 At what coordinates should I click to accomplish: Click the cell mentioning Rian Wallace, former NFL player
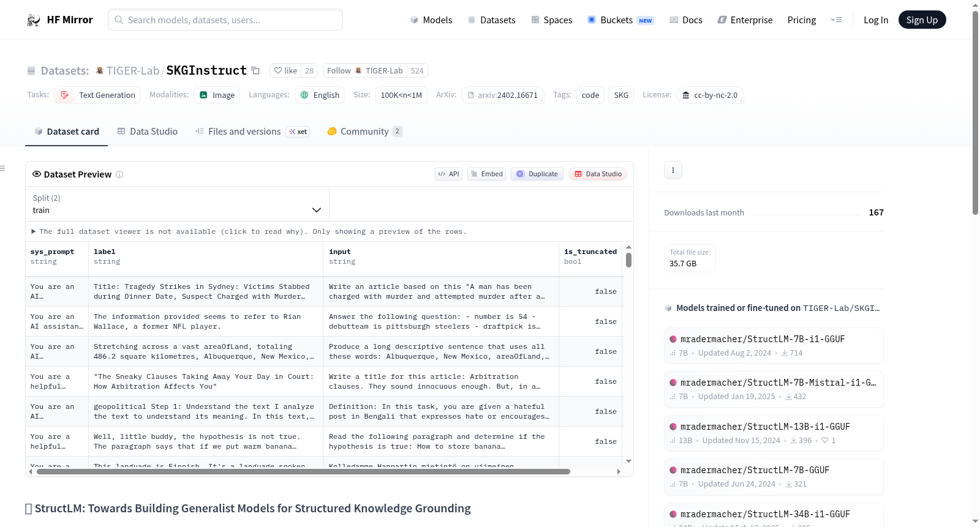[x=206, y=321]
